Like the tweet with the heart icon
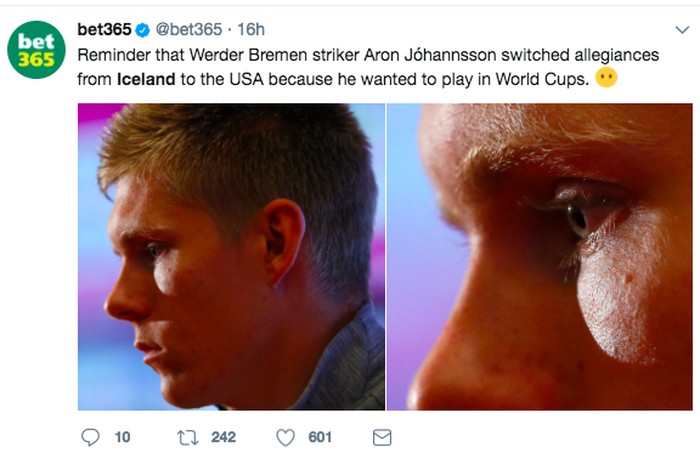700x458 pixels. pos(286,437)
